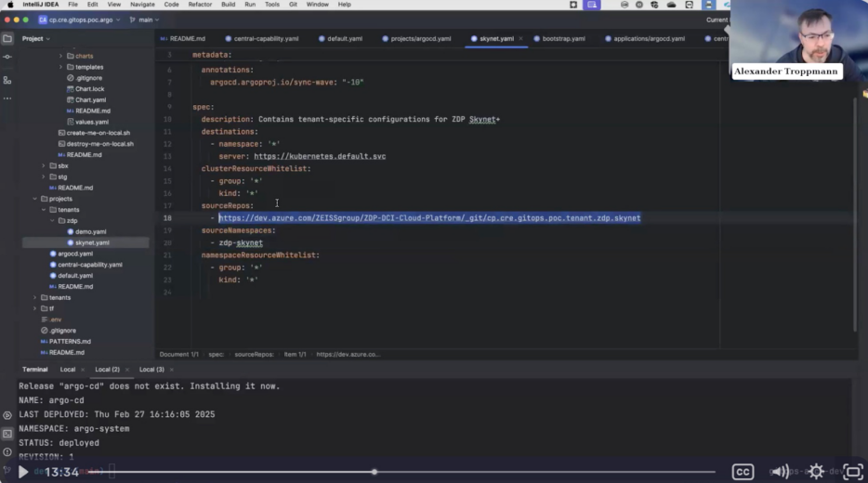Open the Problems tool window icon
868x483 pixels.
coord(7,452)
